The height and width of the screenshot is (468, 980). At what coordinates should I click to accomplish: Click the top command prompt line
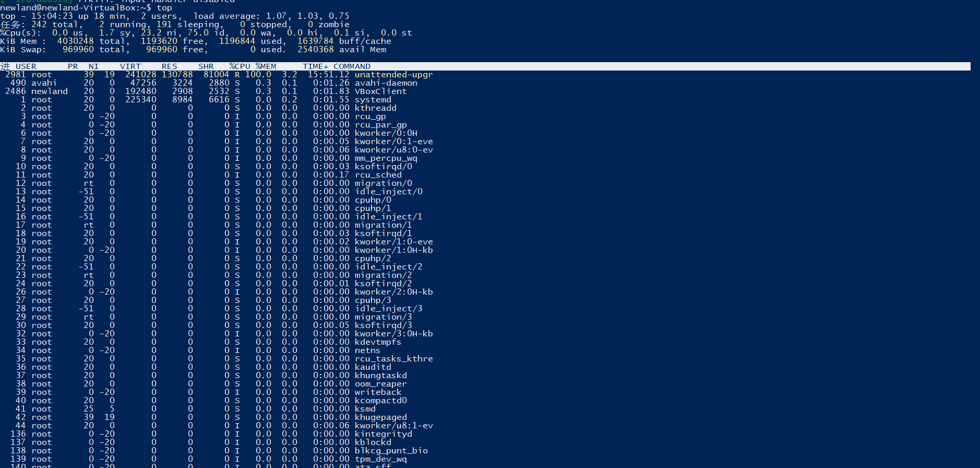pyautogui.click(x=86, y=8)
